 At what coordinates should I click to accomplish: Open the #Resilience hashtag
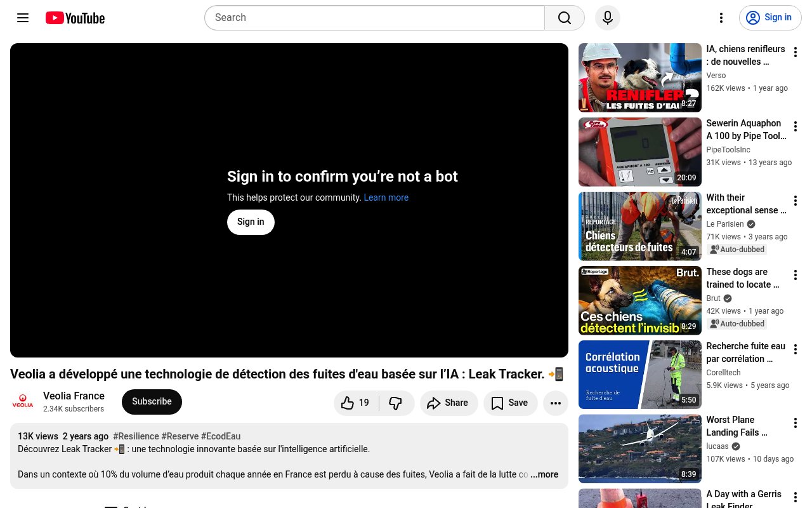[x=136, y=436]
